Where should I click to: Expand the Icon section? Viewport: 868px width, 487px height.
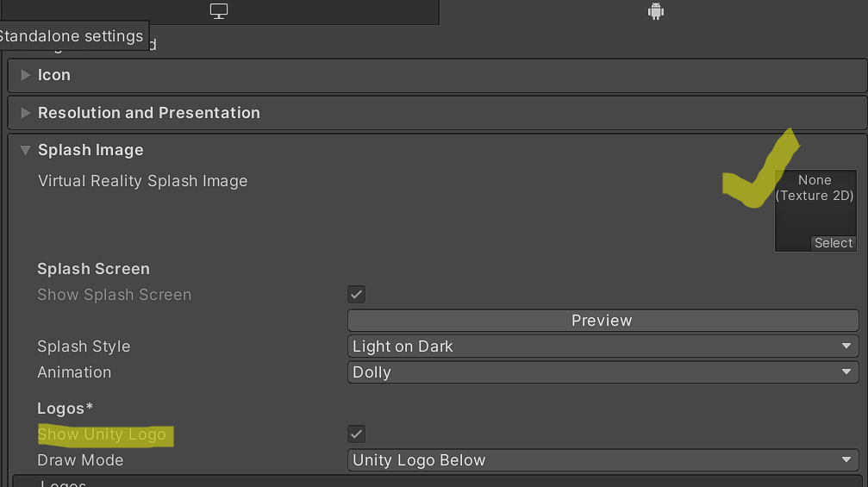26,75
